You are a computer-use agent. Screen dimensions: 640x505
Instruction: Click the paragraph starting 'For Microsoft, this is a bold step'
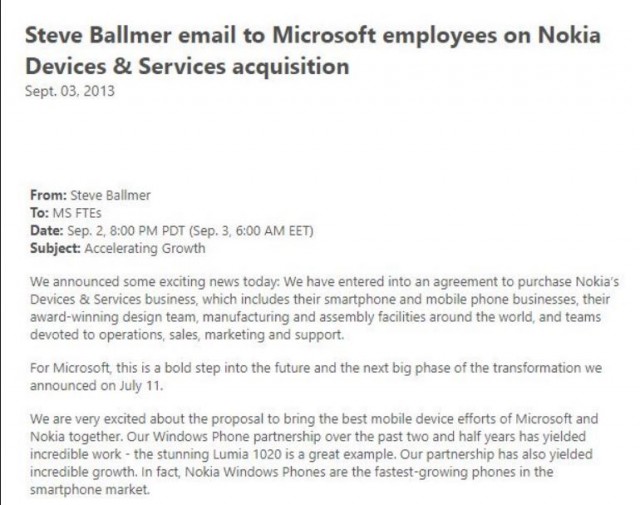click(x=316, y=377)
